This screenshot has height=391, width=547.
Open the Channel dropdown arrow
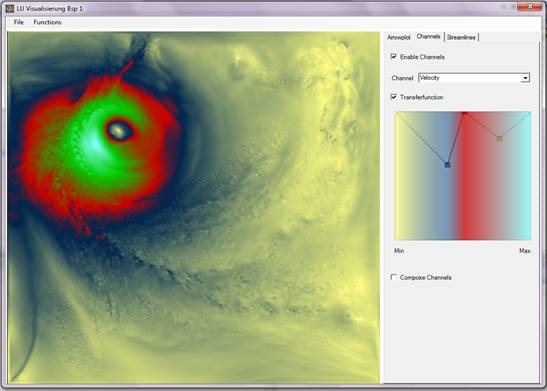[525, 78]
